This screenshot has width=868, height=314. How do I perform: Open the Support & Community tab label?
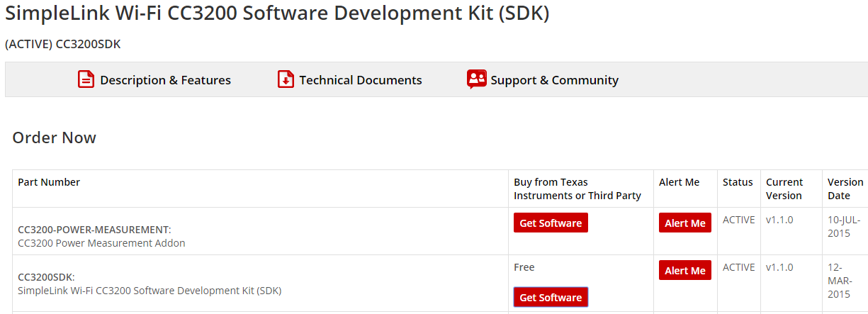pyautogui.click(x=554, y=80)
